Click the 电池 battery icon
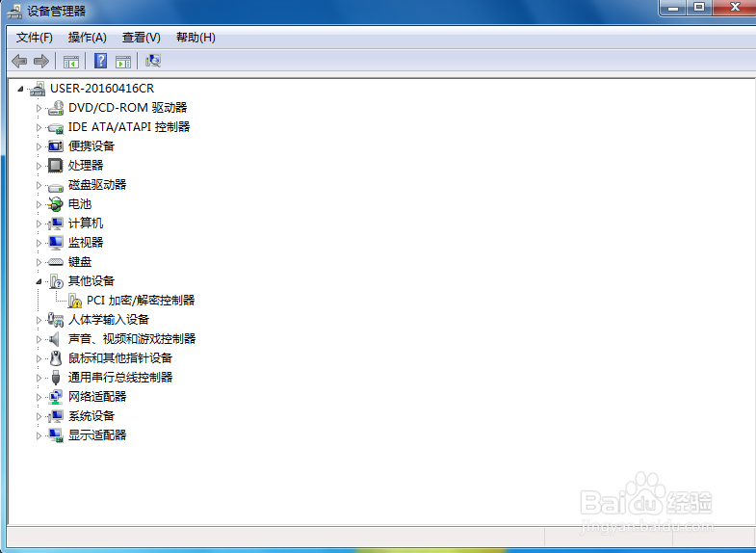 tap(56, 204)
